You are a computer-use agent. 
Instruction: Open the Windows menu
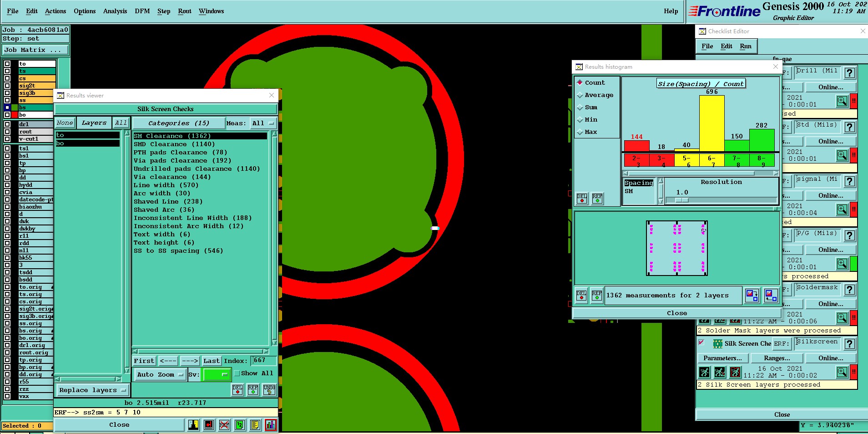211,11
